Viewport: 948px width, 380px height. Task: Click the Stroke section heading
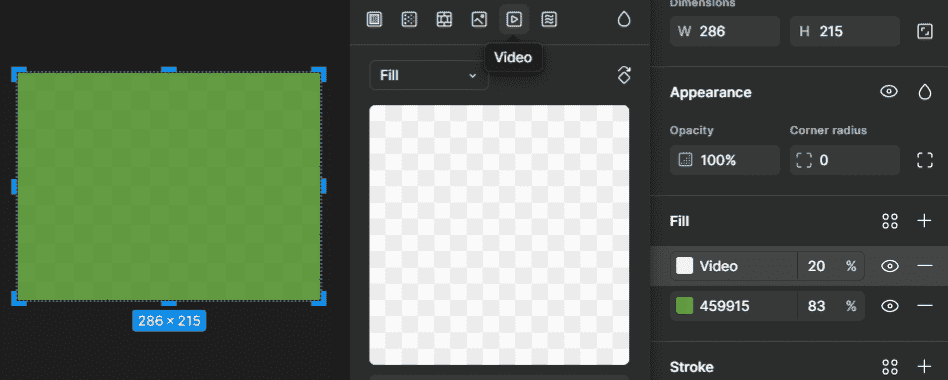pos(692,367)
